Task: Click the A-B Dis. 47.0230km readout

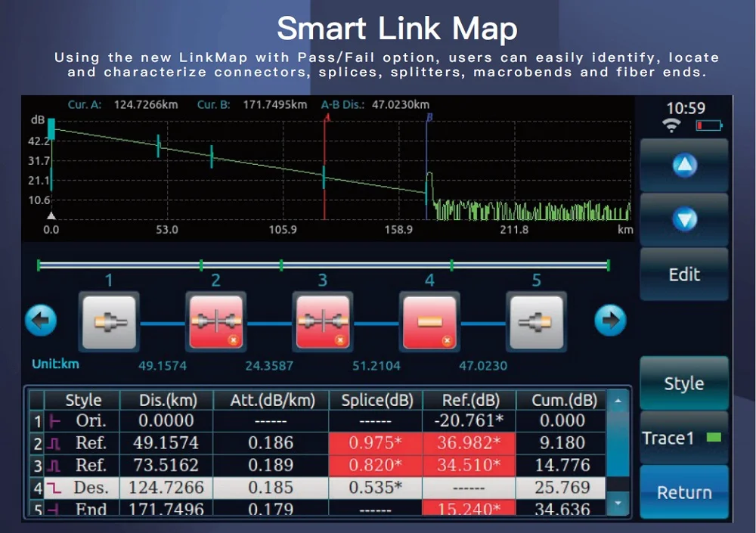Action: coord(375,104)
